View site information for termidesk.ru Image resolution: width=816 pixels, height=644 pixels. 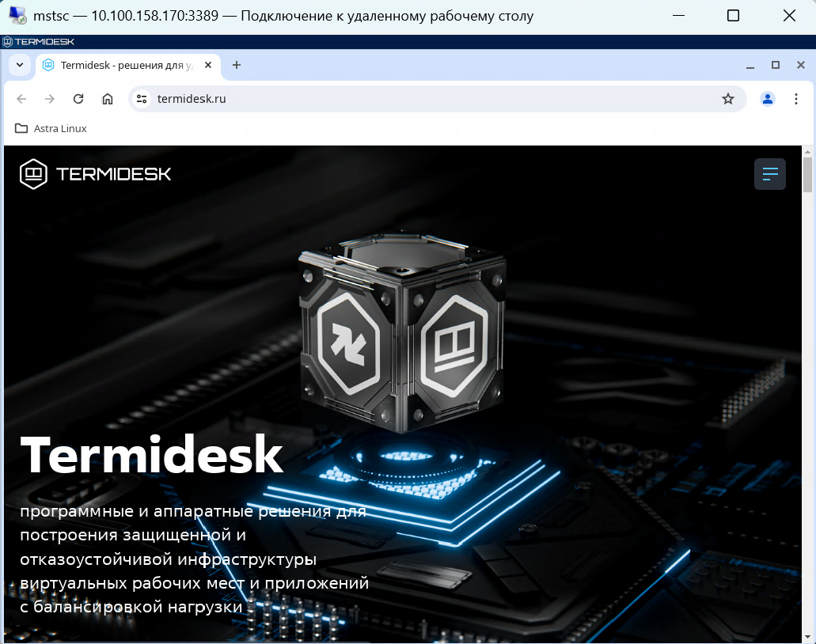pos(142,99)
